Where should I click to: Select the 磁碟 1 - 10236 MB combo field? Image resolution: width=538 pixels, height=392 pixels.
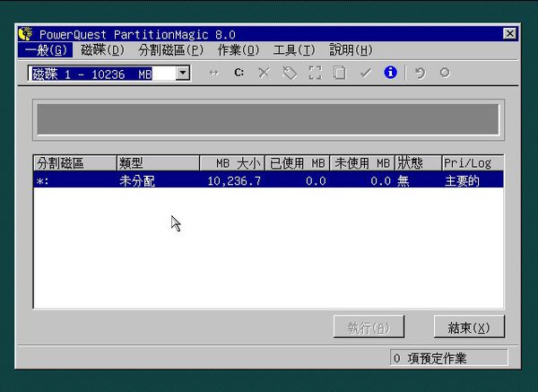(x=109, y=74)
